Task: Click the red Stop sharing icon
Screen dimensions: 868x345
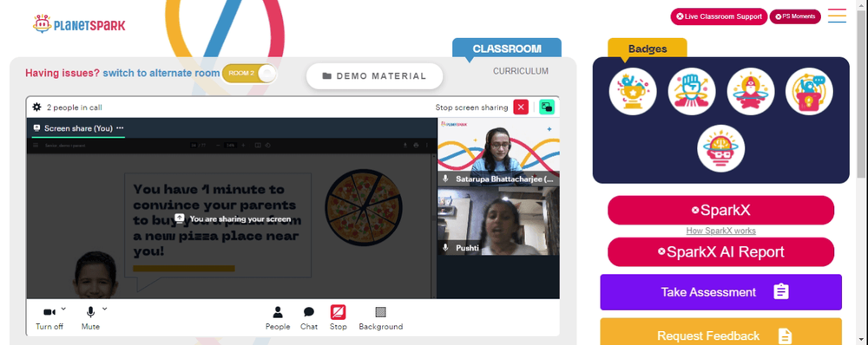Action: [339, 312]
